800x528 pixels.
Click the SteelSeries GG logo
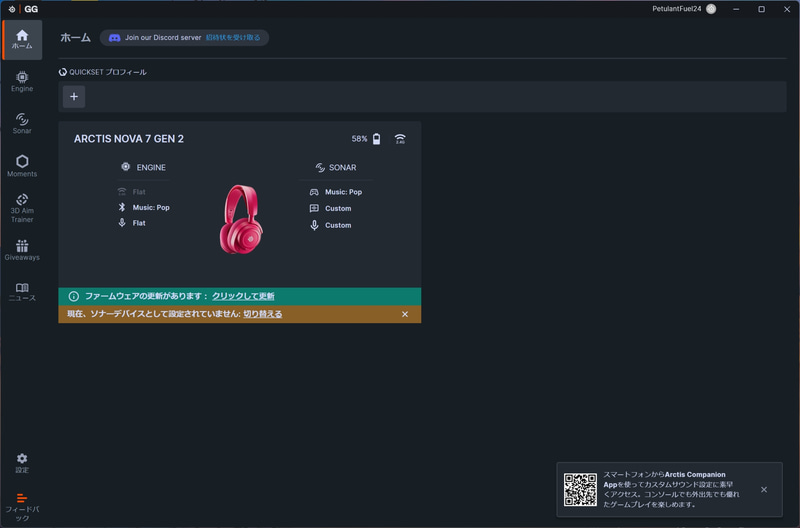24,9
